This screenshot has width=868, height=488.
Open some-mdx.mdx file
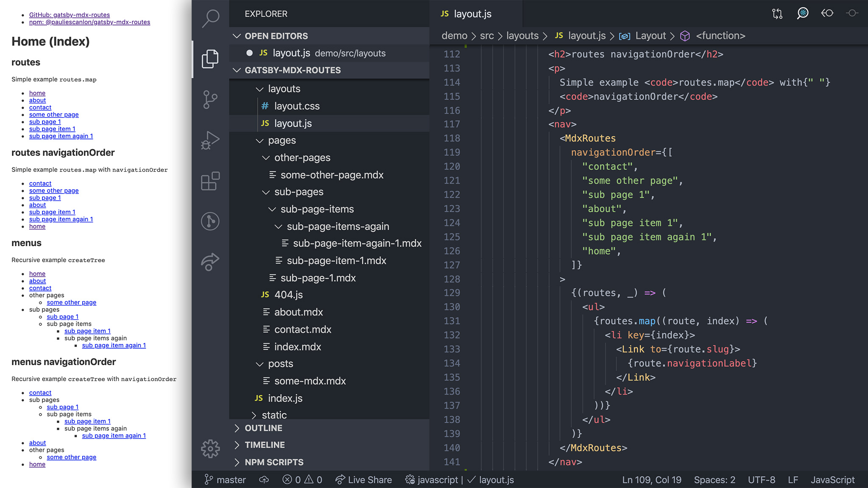329,381
